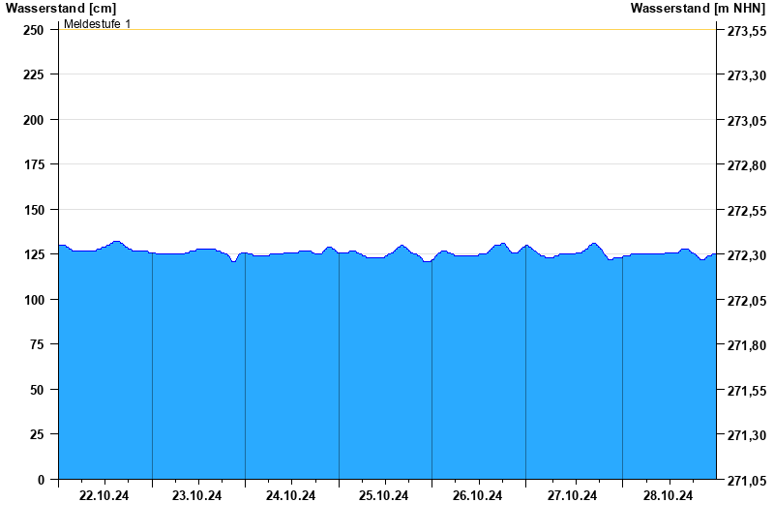Select the 24.10.24 date label
The width and height of the screenshot is (774, 532).
(290, 495)
